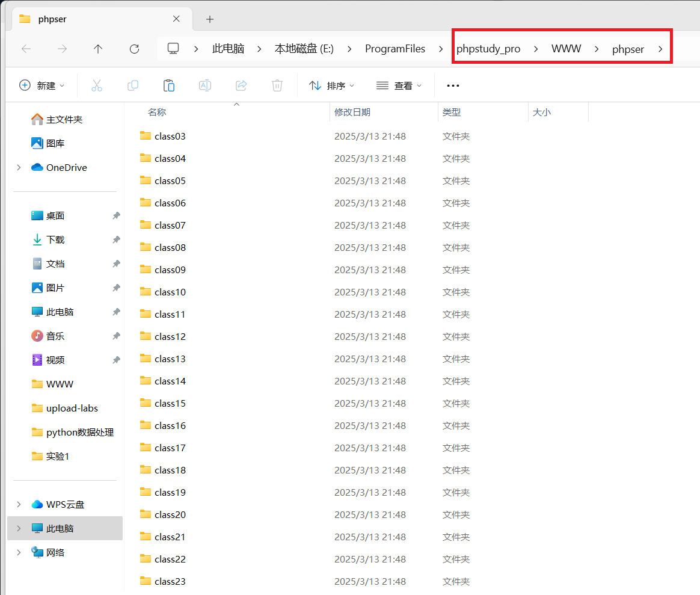This screenshot has width=700, height=595.
Task: Open chevron after 本地磁盘 (E:) in address bar
Action: pyautogui.click(x=349, y=49)
